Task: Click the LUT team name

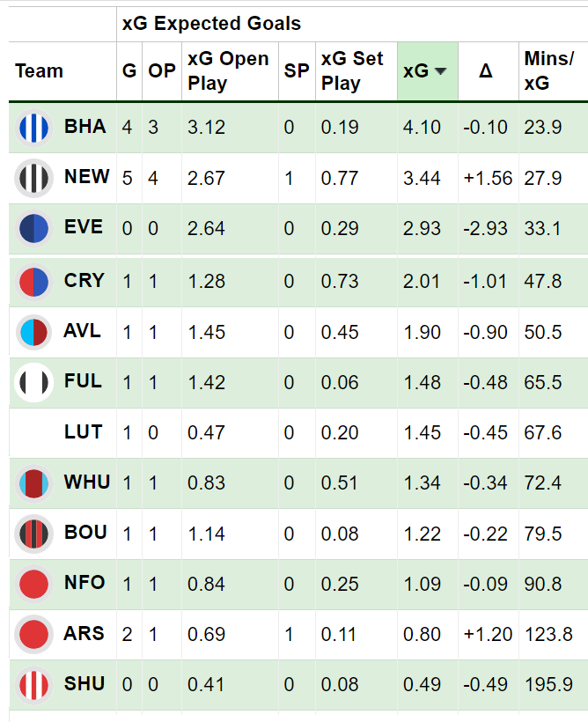Action: coord(83,432)
